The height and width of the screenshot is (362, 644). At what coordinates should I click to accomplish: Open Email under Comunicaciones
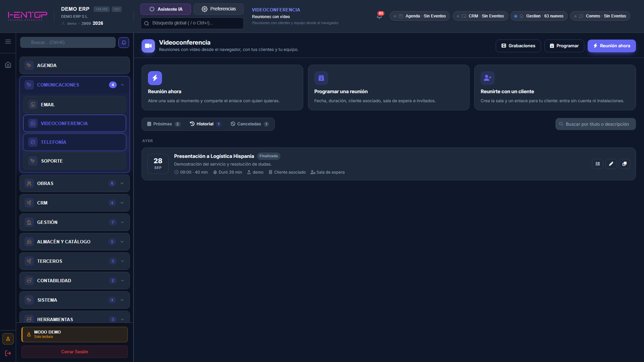tap(74, 105)
